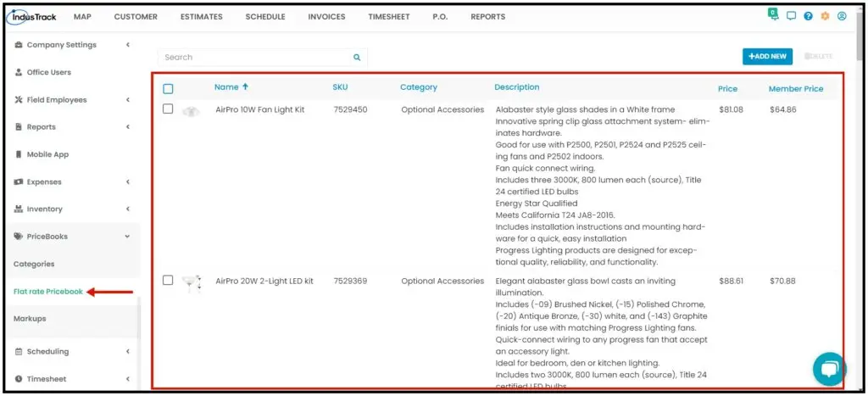This screenshot has height=396, width=868.
Task: Sort by the SKU column header
Action: point(340,87)
